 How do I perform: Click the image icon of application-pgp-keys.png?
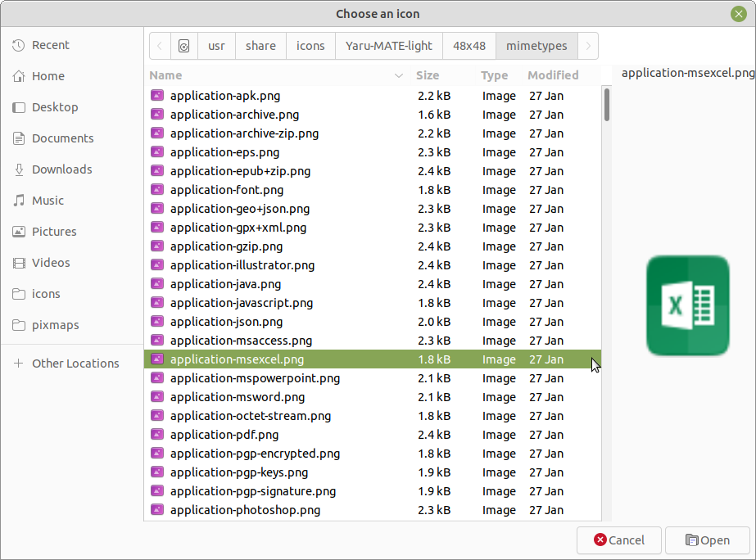click(157, 472)
